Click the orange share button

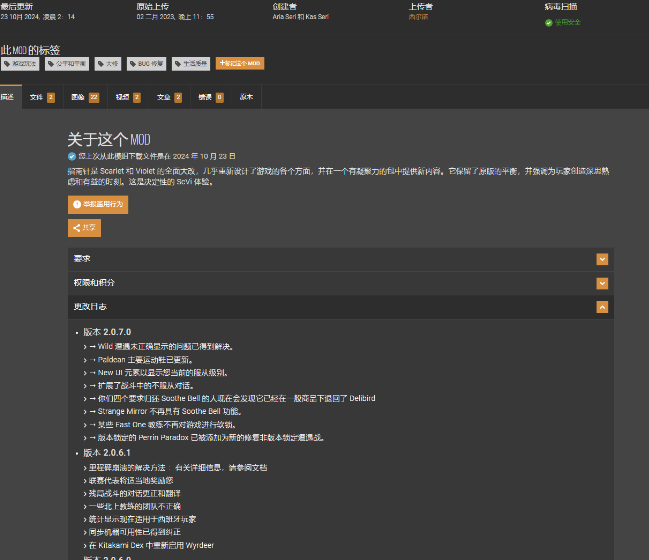(84, 228)
